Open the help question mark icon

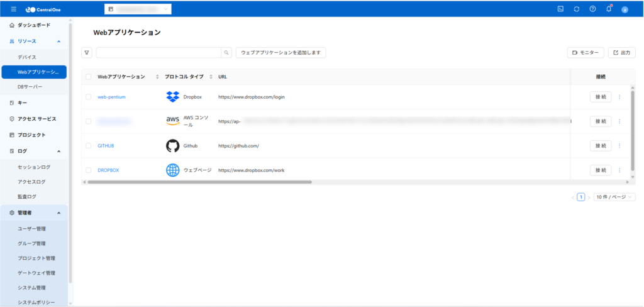pos(592,9)
